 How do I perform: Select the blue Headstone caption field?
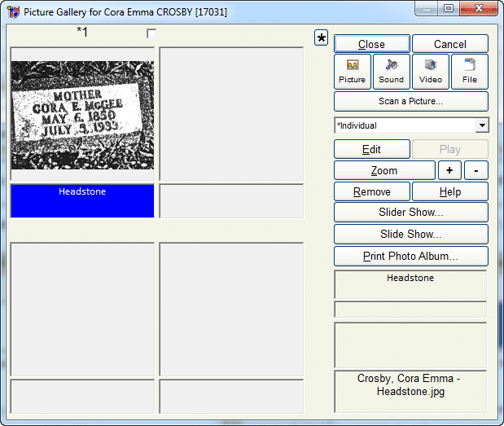point(82,201)
